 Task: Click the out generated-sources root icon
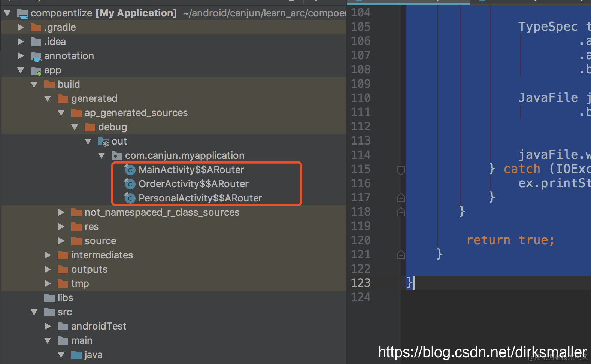103,142
